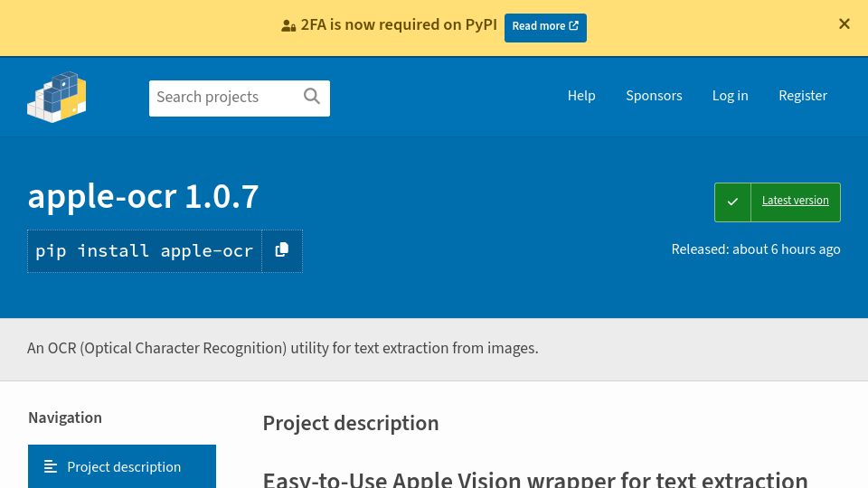Click the OCR utility summary text

(x=282, y=348)
